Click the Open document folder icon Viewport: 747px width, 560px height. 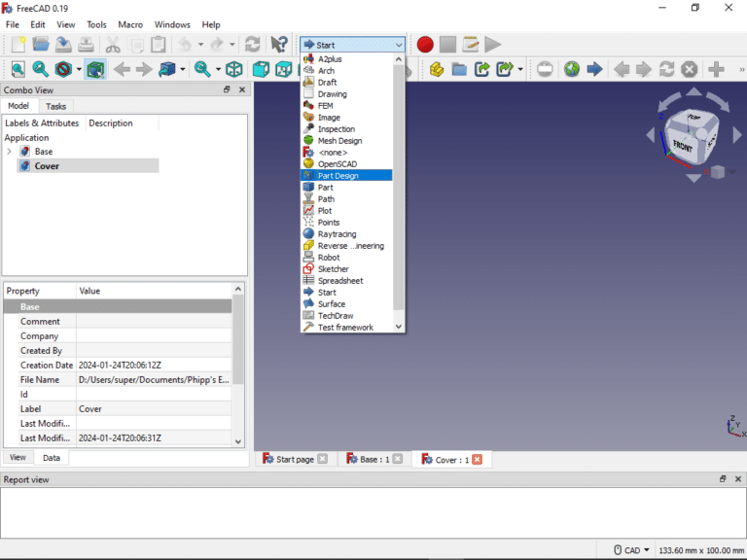pos(41,45)
